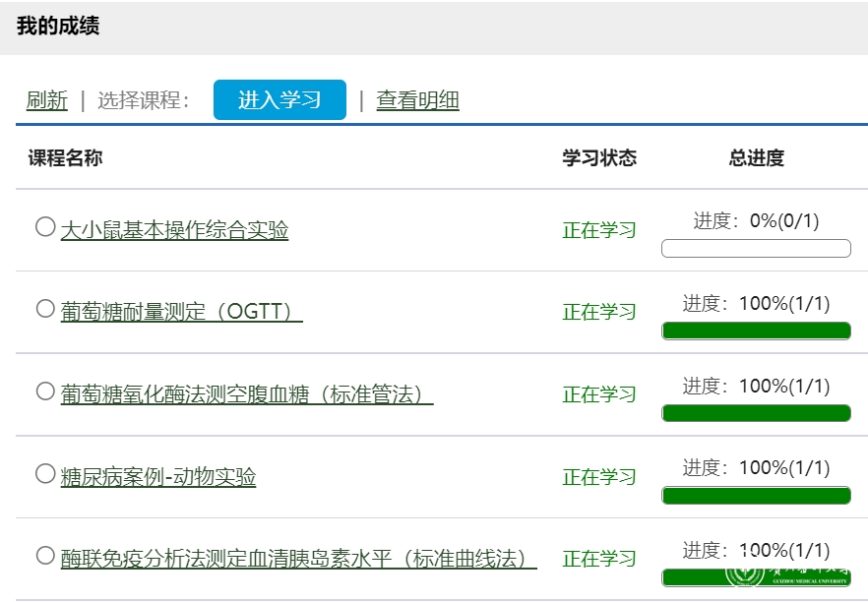Click 正在学习 status in the 糖尿病案例 row

[x=599, y=477]
